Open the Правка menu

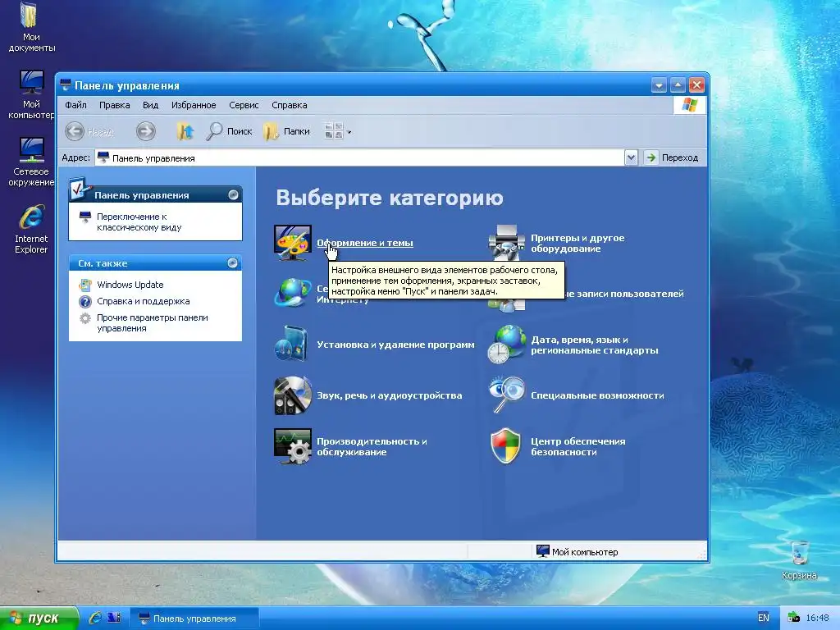pos(115,105)
